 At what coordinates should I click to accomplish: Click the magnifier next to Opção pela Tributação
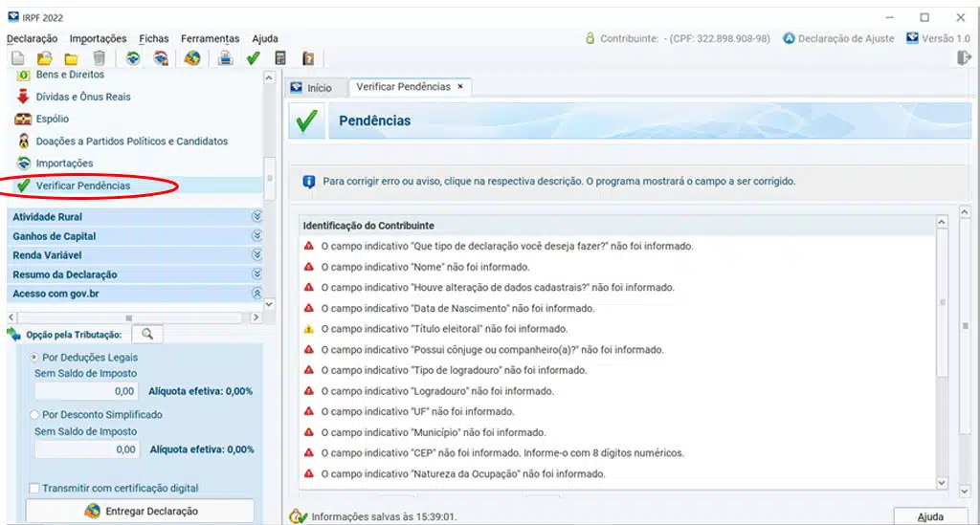(x=147, y=334)
